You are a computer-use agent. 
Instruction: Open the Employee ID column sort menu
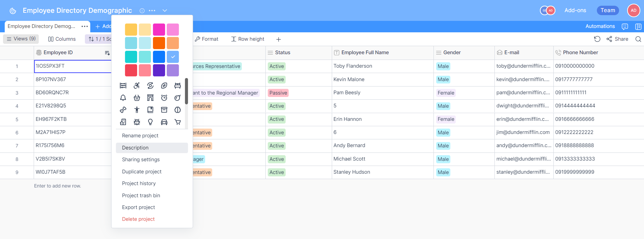tap(107, 53)
